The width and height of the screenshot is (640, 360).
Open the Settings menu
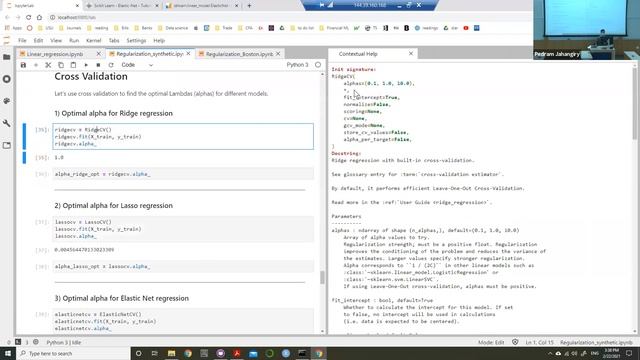[136, 40]
